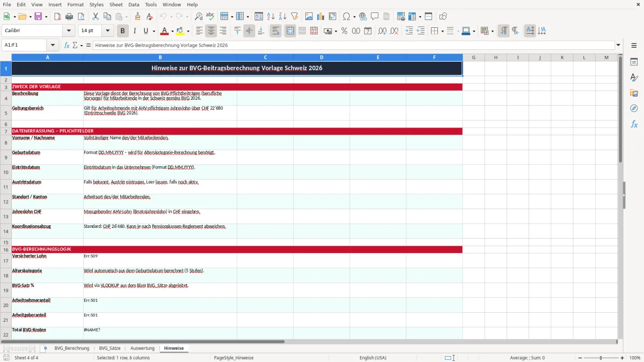Open the Borders dropdown arrow
This screenshot has height=362, width=644.
coord(442,31)
